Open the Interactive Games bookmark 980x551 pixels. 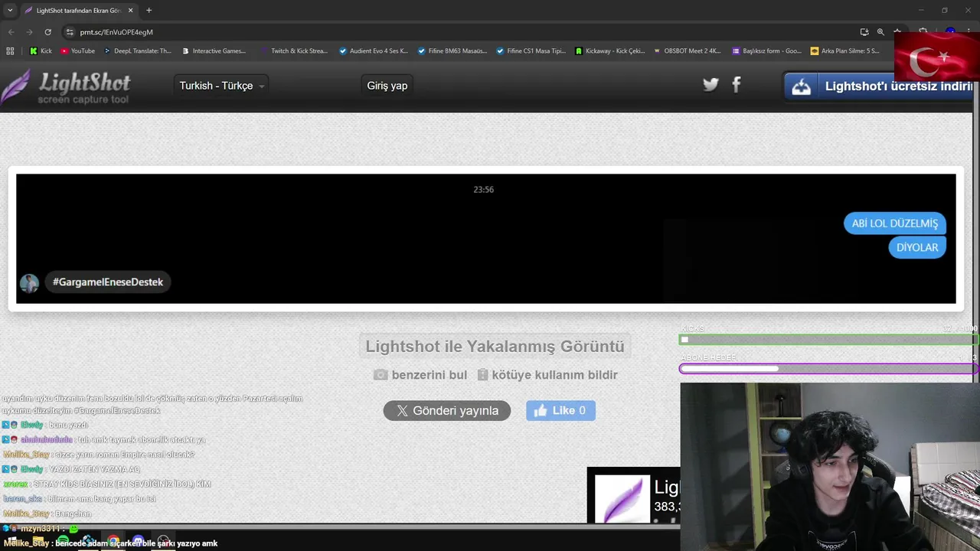coord(214,51)
